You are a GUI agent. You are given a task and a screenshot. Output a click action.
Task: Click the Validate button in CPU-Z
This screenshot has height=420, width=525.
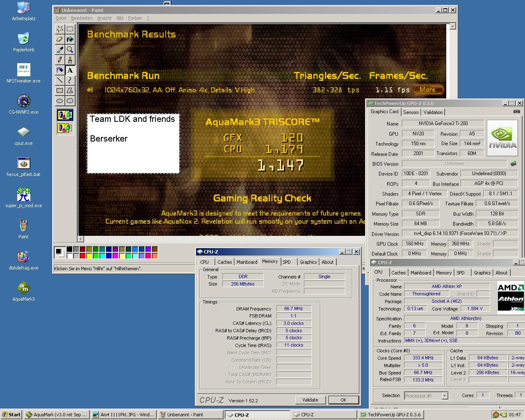[310, 400]
